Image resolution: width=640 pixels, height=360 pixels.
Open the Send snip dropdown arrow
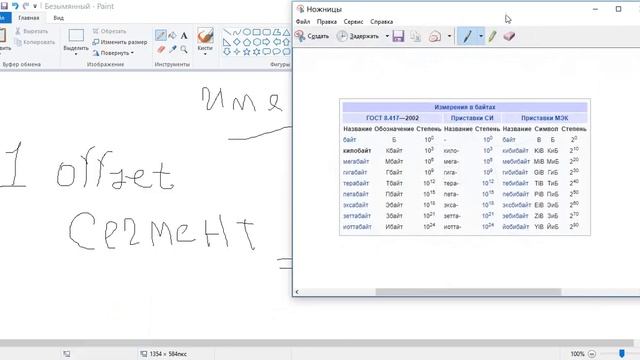449,36
